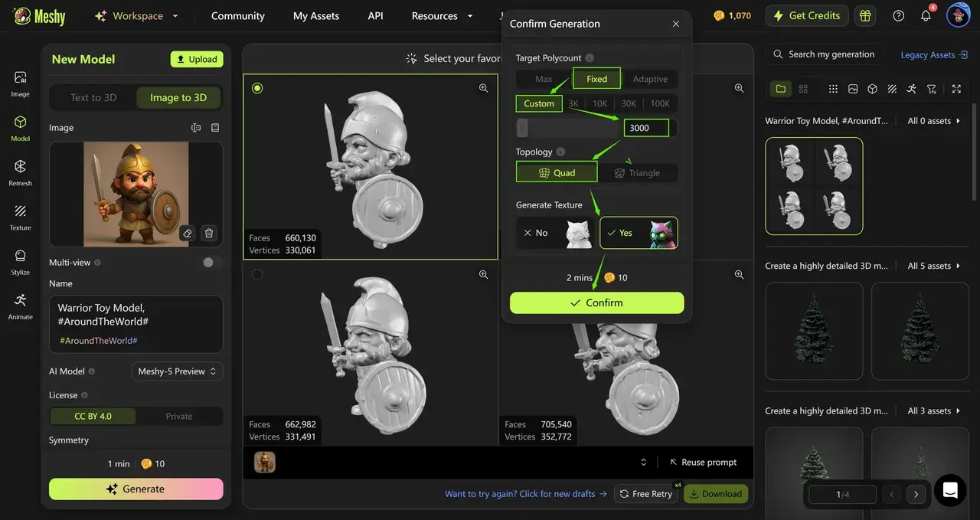Expand the AI Model Meshy-5 Preview dropdown

[x=178, y=371]
